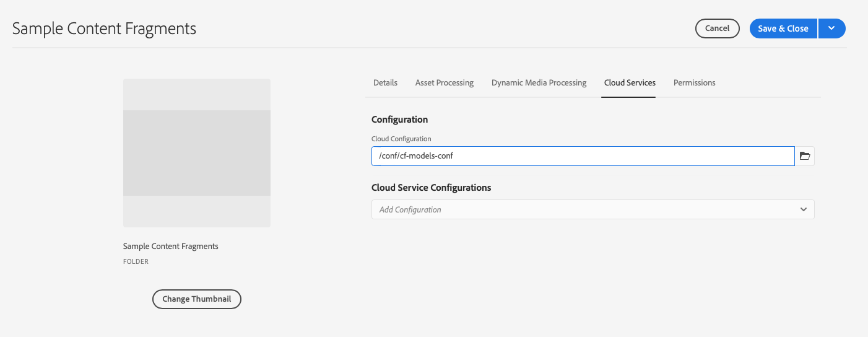Click the folder name below the thumbnail

170,246
